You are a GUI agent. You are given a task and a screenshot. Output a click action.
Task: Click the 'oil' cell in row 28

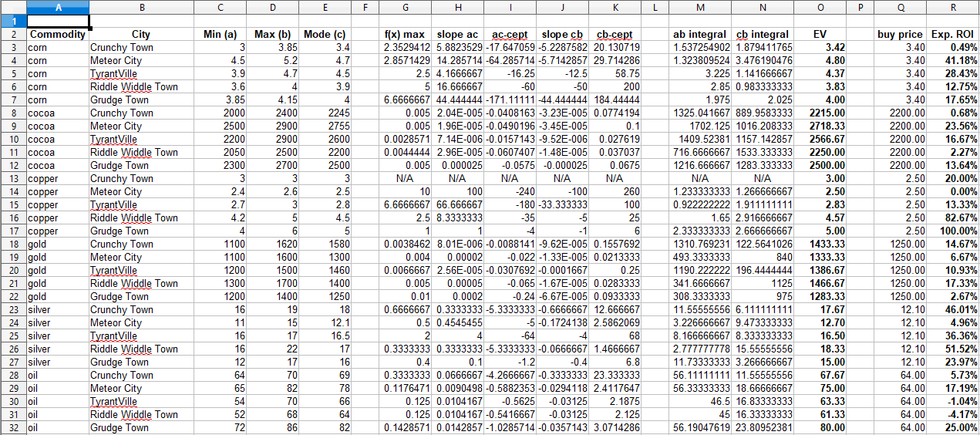tap(59, 375)
